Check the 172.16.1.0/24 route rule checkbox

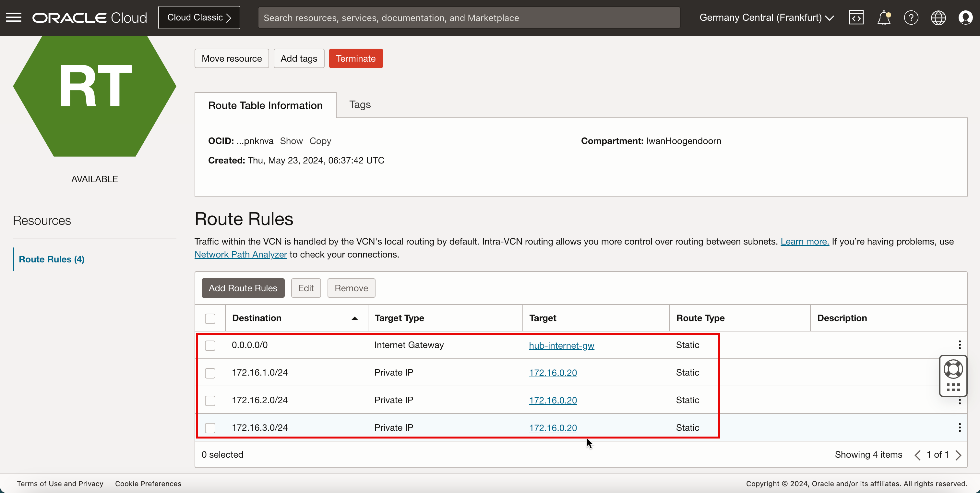210,373
